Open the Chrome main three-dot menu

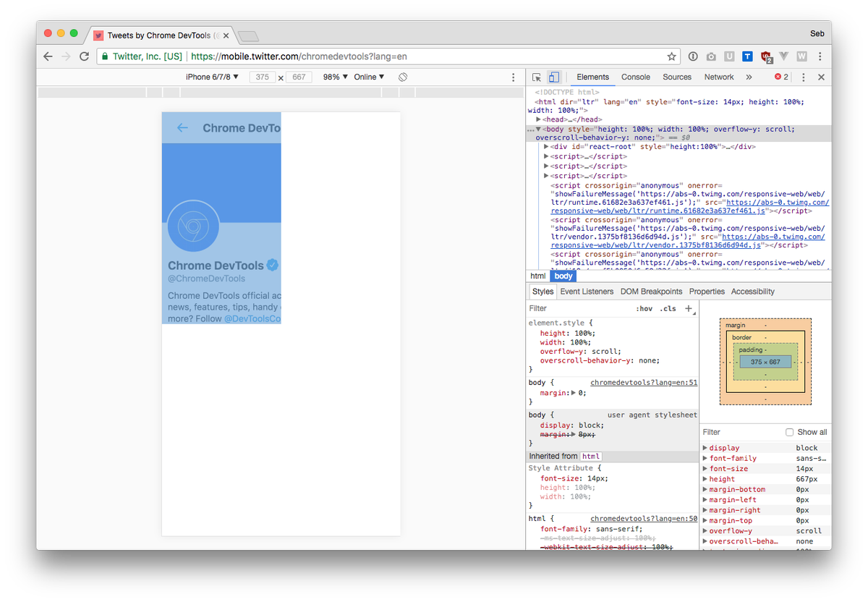[820, 56]
